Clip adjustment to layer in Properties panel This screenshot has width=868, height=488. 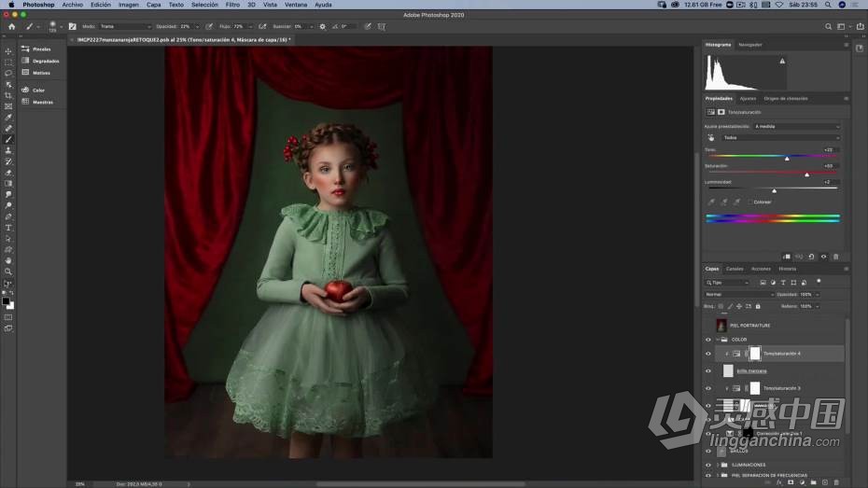click(787, 257)
